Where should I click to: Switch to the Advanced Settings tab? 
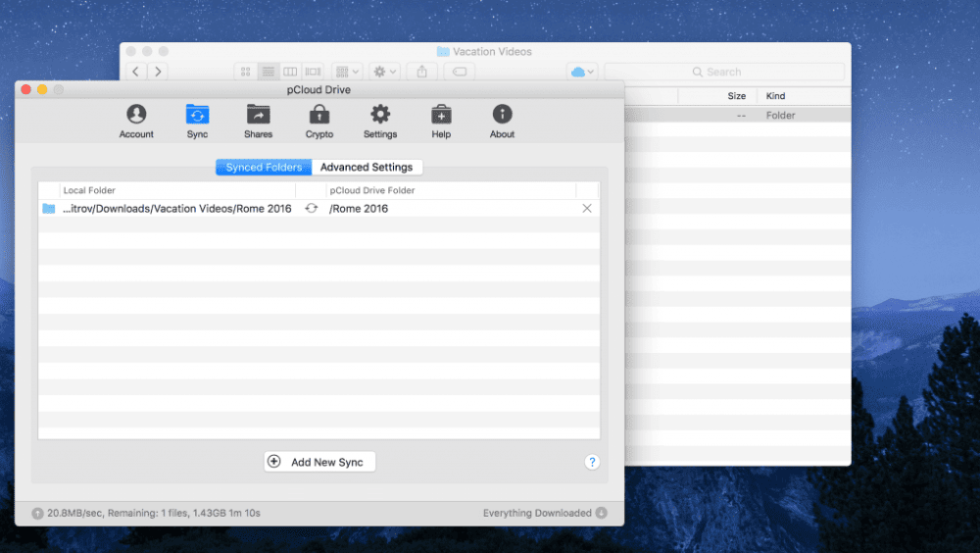pos(367,167)
